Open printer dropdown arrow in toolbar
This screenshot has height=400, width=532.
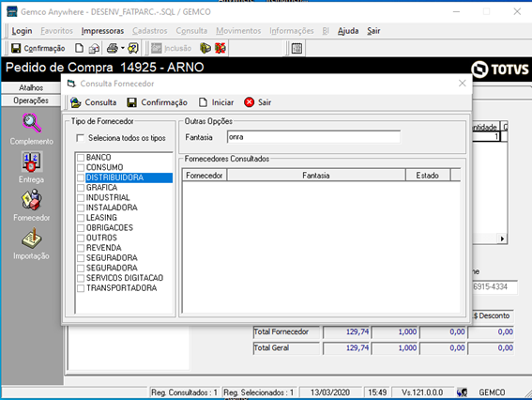[x=123, y=48]
